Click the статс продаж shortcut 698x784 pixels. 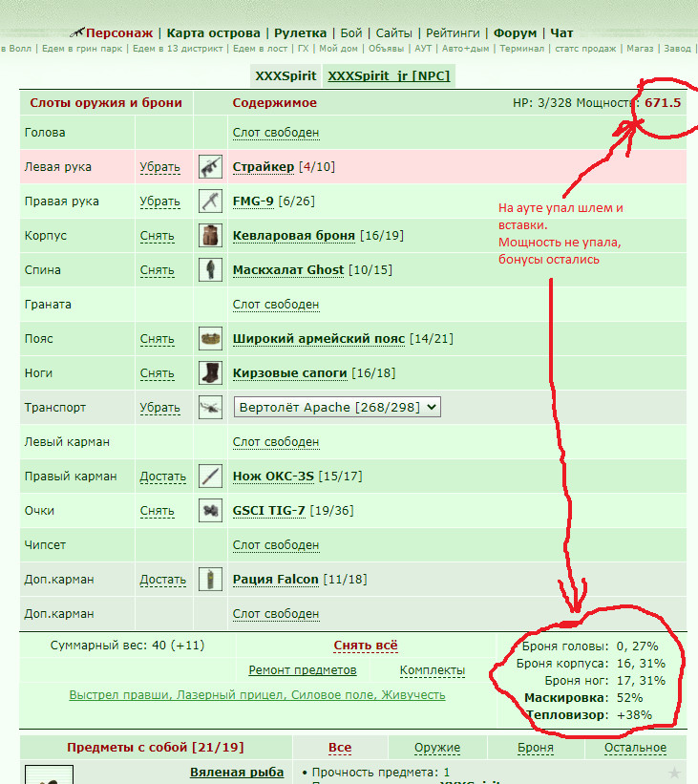click(x=585, y=49)
